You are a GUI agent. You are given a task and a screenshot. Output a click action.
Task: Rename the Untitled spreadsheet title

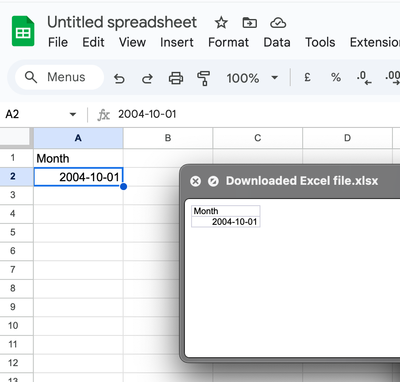tap(122, 22)
